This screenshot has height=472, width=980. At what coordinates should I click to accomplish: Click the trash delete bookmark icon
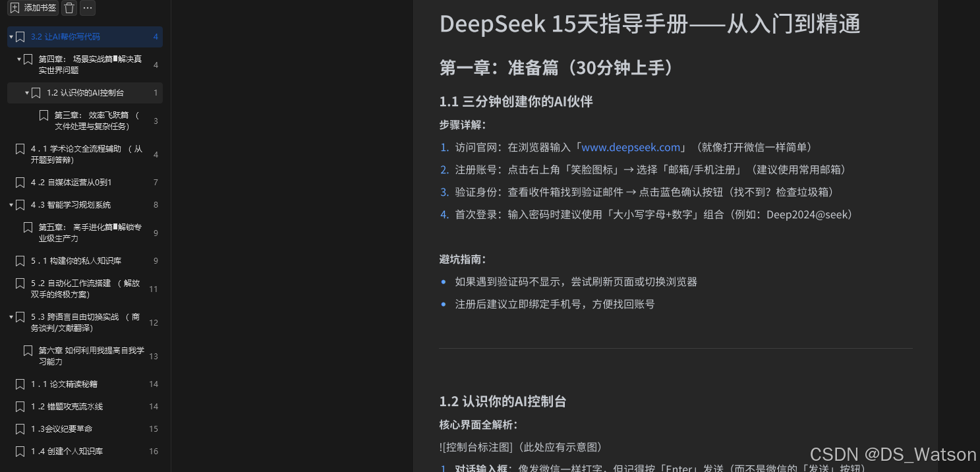pyautogui.click(x=69, y=8)
